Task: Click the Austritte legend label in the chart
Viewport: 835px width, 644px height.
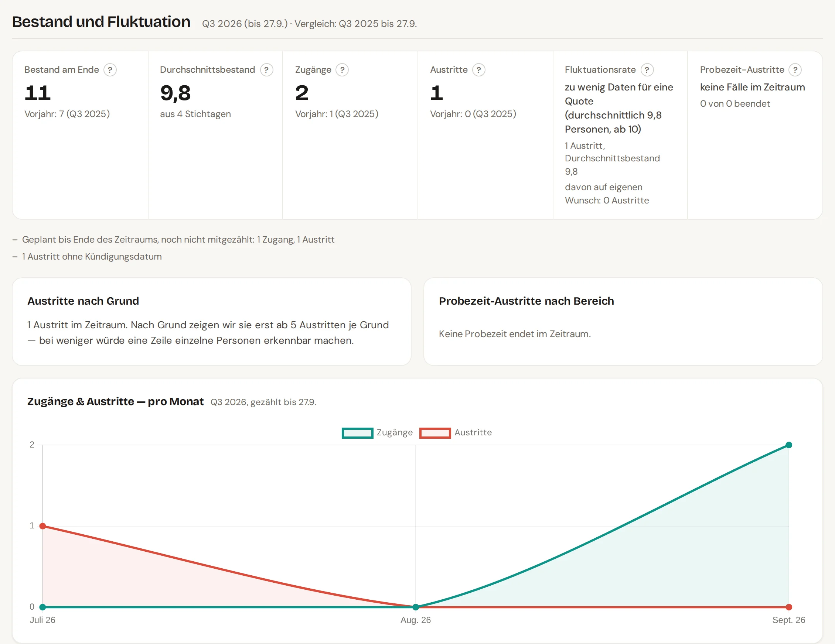Action: [x=473, y=432]
